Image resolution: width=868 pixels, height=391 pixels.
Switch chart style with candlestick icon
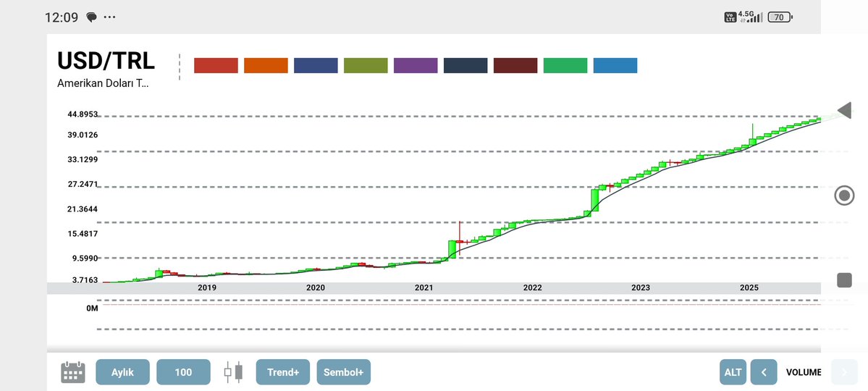233,372
